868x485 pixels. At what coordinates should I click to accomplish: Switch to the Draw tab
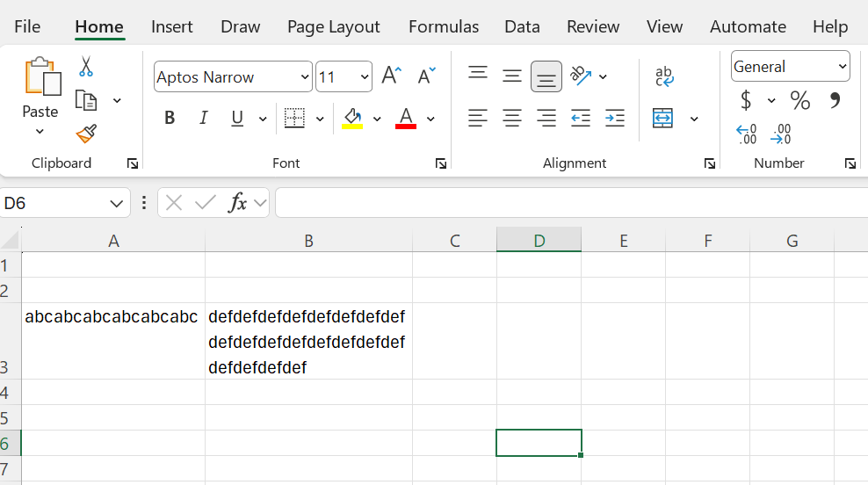click(240, 26)
